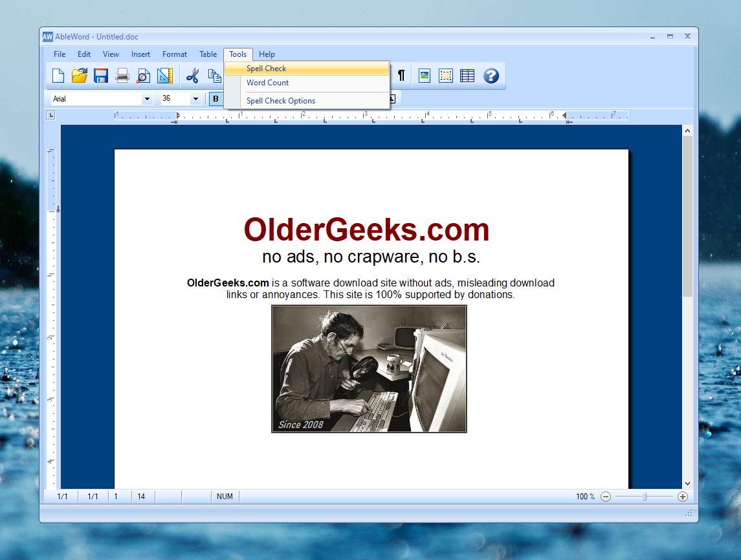This screenshot has height=560, width=741.
Task: Open page layout with the ruler triangle icon
Action: [x=165, y=76]
